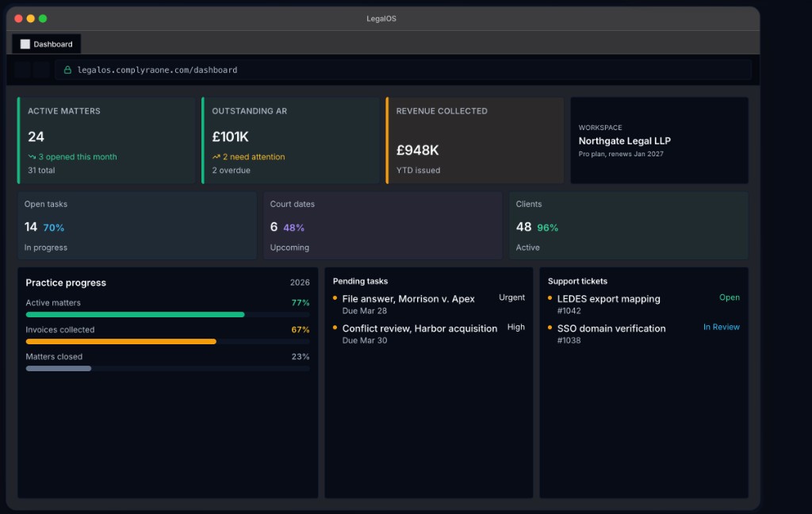Click the Revenue Collected heading
This screenshot has width=812, height=514.
coord(442,111)
